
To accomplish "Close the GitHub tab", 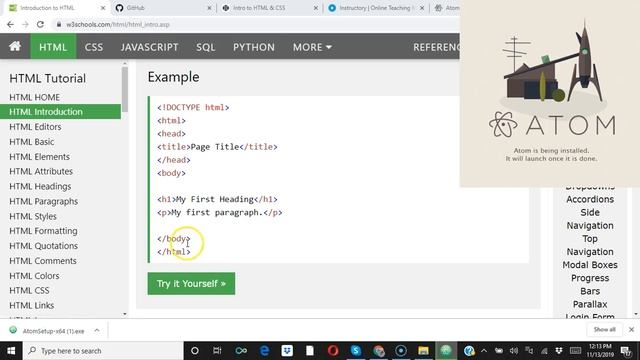I will click(x=209, y=8).
